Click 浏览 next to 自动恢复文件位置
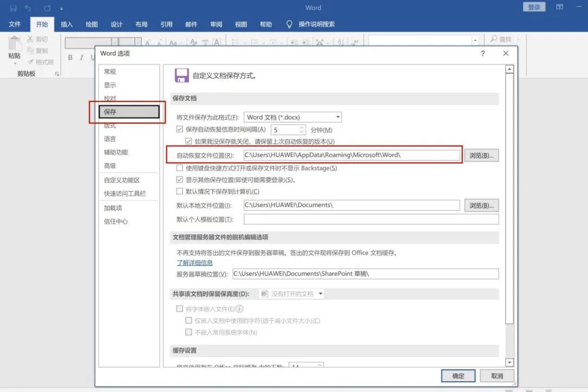This screenshot has height=392, width=588. [x=481, y=155]
